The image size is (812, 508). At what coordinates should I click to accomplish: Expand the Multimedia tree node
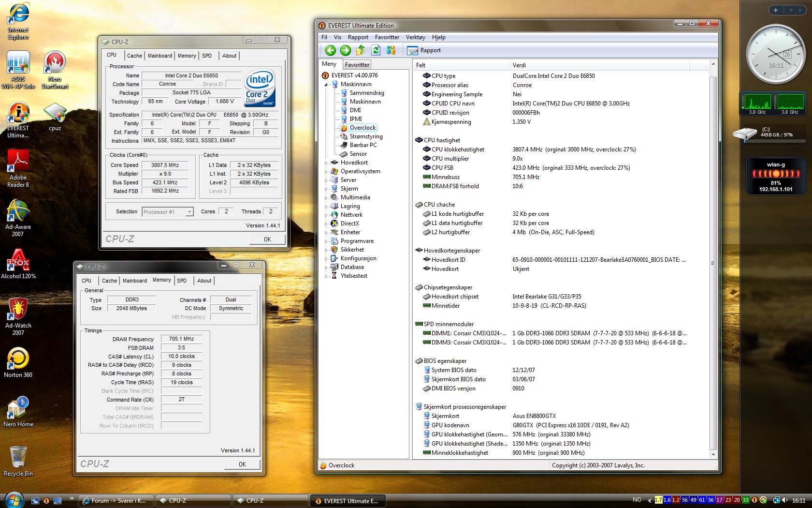coord(326,198)
